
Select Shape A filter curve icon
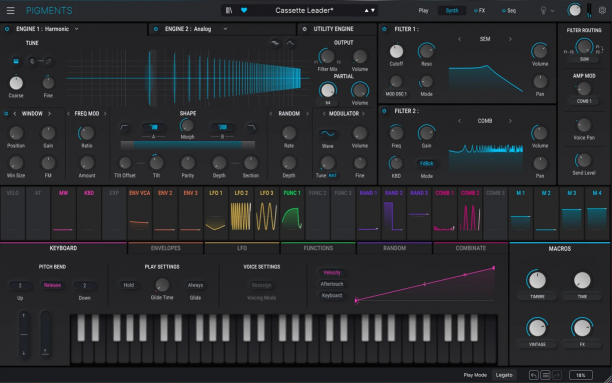[x=153, y=127]
